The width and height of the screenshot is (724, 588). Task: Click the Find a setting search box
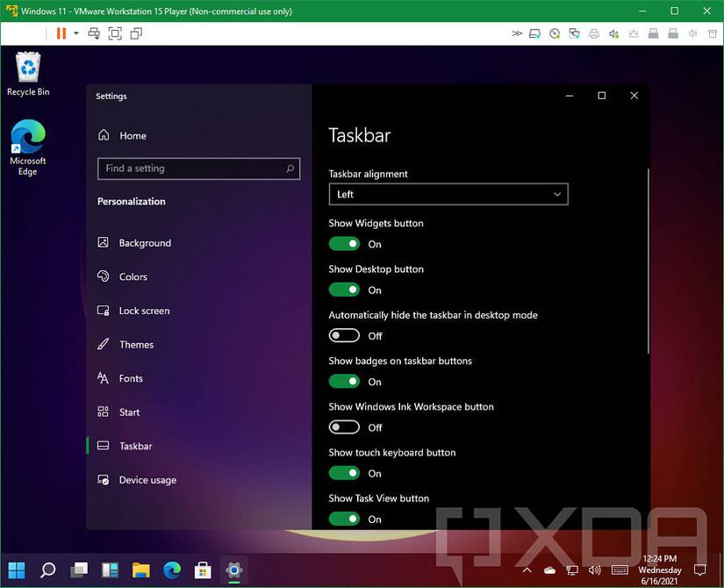[199, 169]
